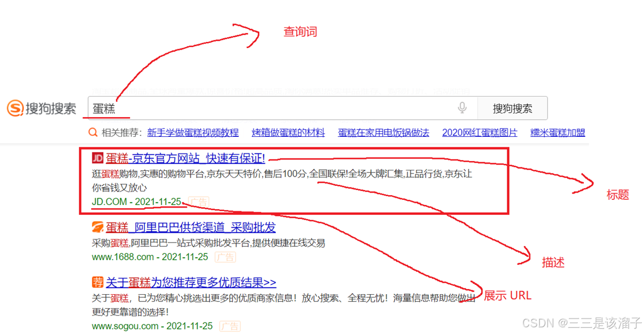Click the Sogou search logo

coord(41,108)
